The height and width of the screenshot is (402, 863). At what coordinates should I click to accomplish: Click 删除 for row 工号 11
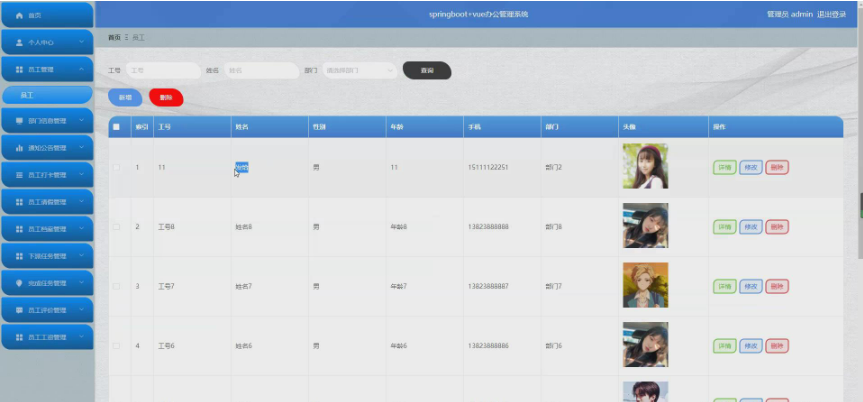coord(777,167)
